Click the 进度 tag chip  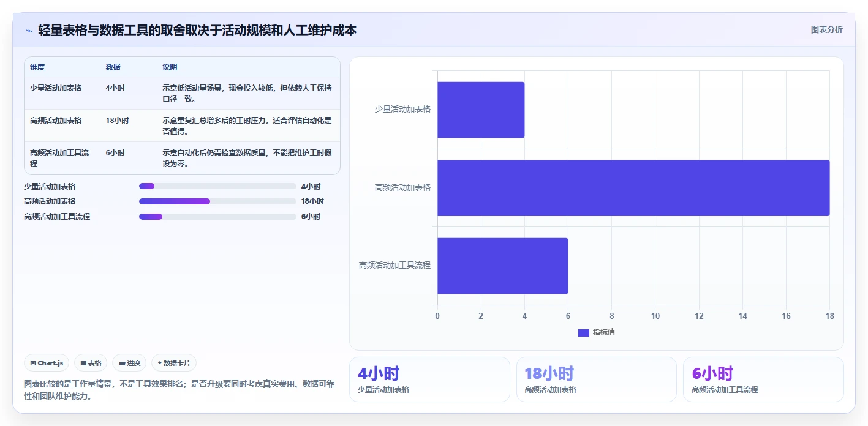click(x=130, y=363)
